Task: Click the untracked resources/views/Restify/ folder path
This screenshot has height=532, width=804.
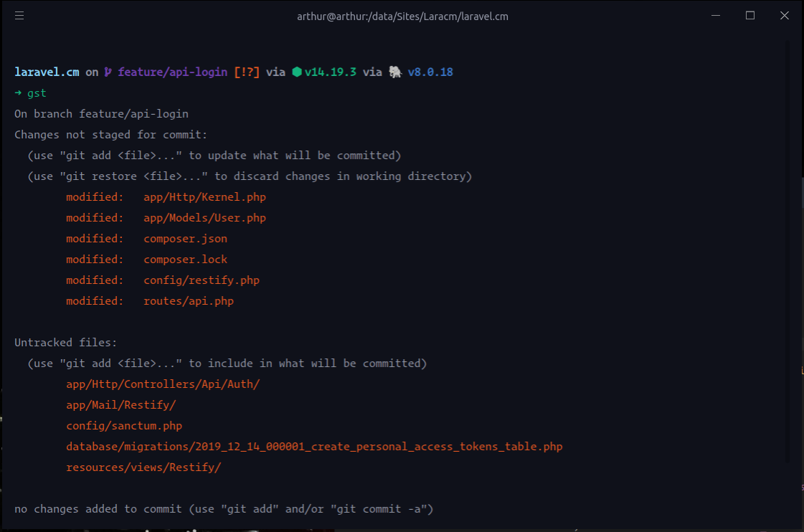Action: point(143,467)
